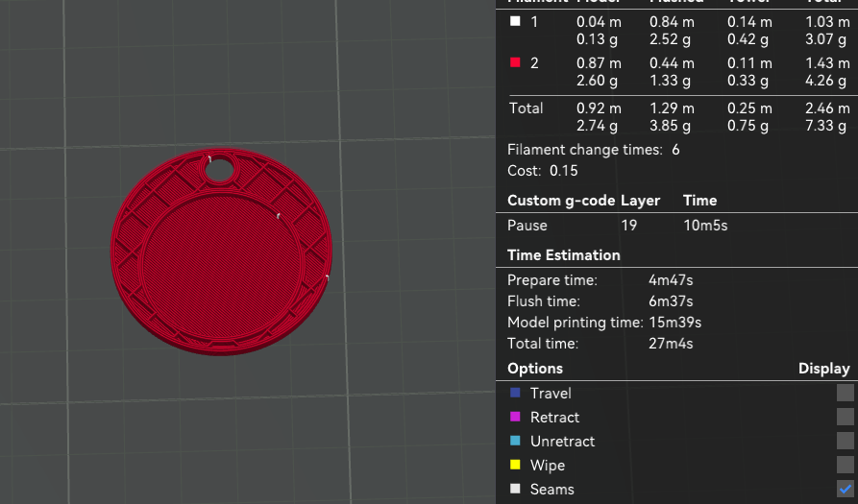Click the Total time value 27m4s
Screen dimensions: 858x504
point(671,344)
